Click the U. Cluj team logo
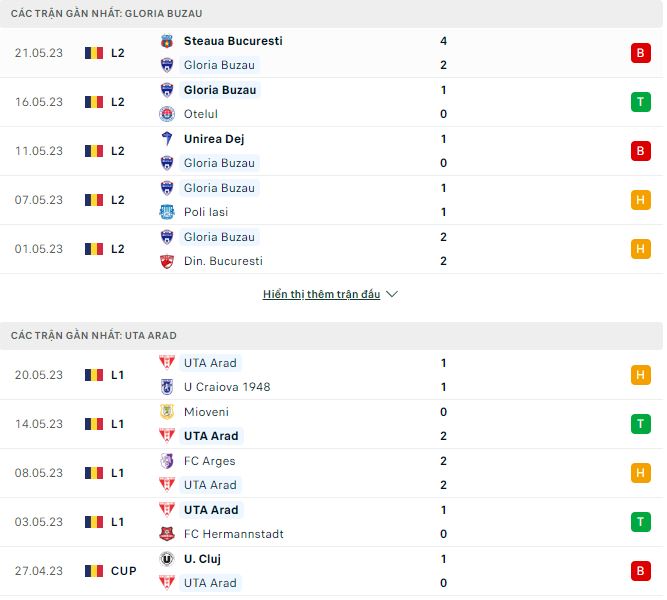This screenshot has height=600, width=667. click(167, 559)
